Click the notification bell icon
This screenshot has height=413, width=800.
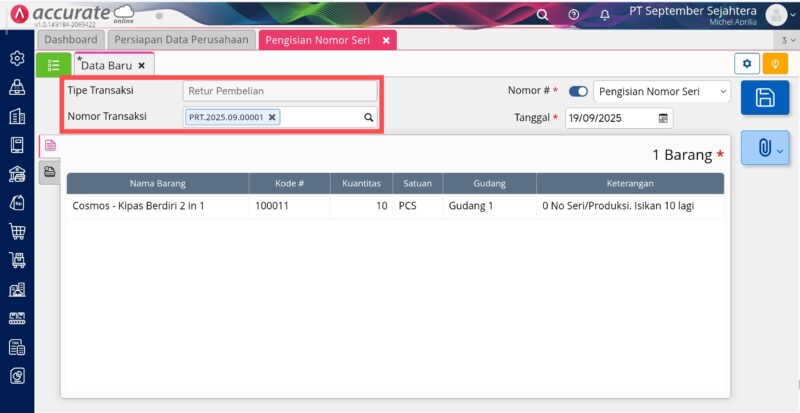point(604,15)
